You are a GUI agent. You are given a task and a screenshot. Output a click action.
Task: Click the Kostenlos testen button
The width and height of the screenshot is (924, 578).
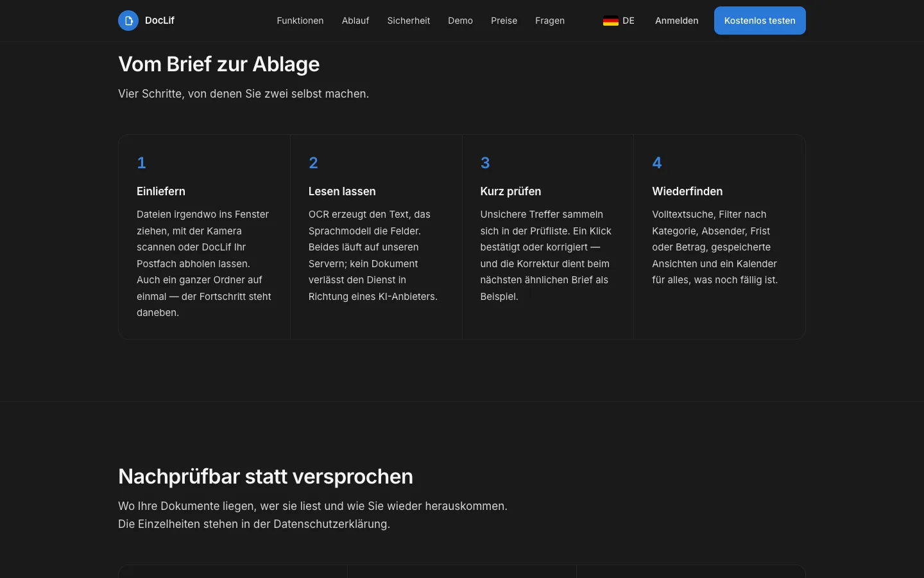[760, 21]
